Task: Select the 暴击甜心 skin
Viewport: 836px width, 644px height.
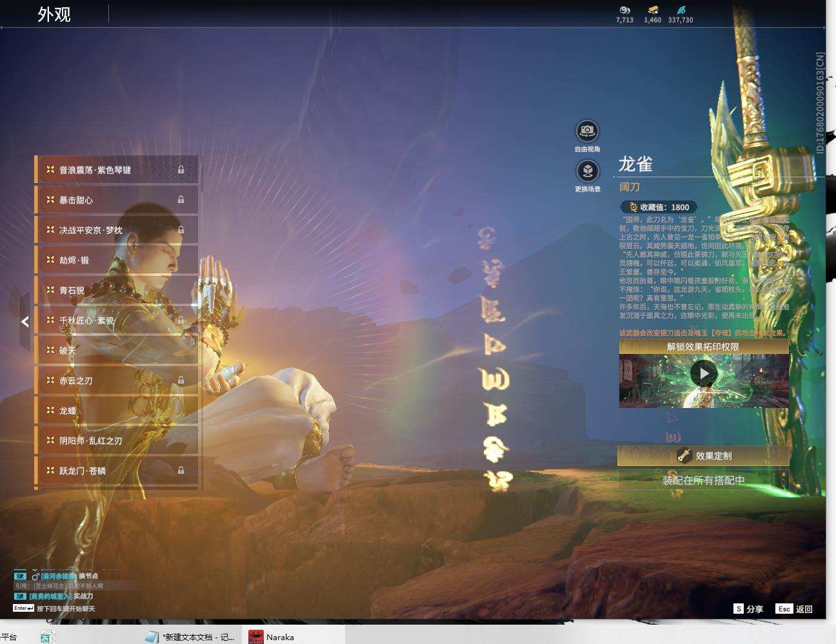Action: [x=117, y=200]
